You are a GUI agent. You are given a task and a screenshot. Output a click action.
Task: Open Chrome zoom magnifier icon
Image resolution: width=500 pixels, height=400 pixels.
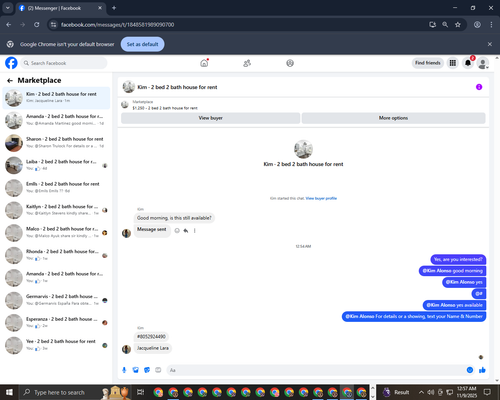(445, 25)
